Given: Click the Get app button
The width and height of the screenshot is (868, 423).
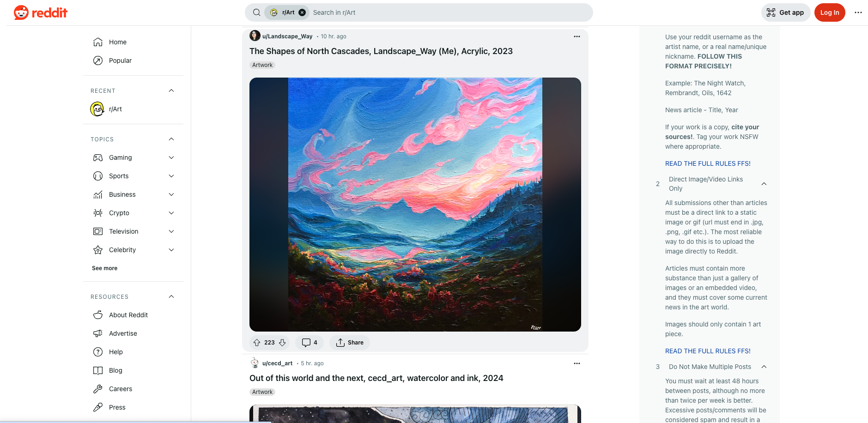Looking at the screenshot, I should (786, 12).
